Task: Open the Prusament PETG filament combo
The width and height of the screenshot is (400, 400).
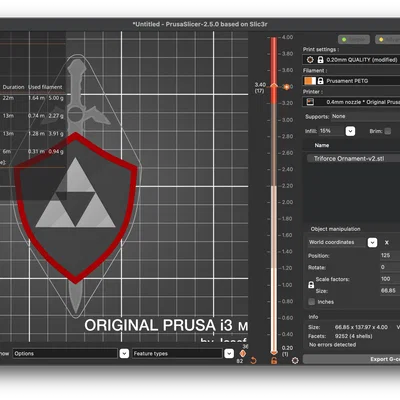Action: point(352,81)
